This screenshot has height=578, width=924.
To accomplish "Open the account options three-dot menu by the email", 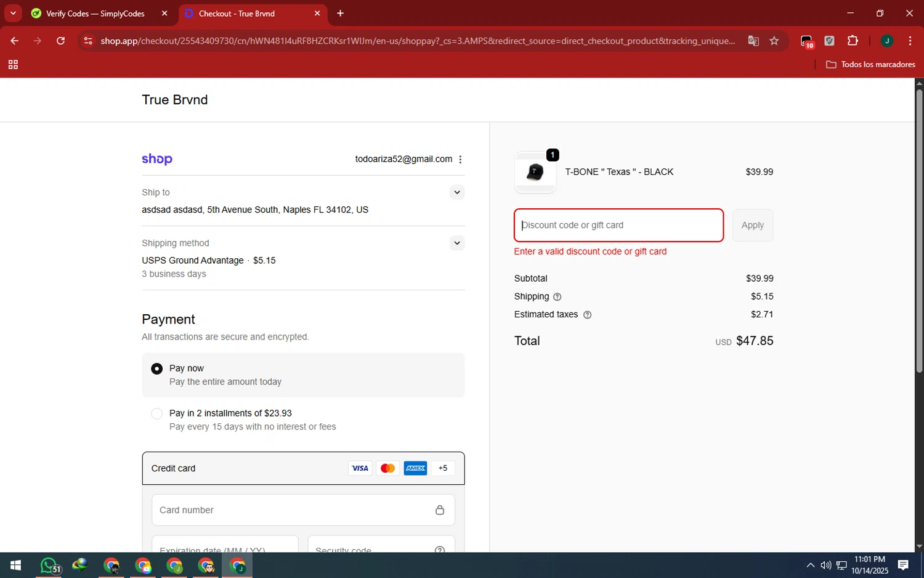I will pos(460,159).
